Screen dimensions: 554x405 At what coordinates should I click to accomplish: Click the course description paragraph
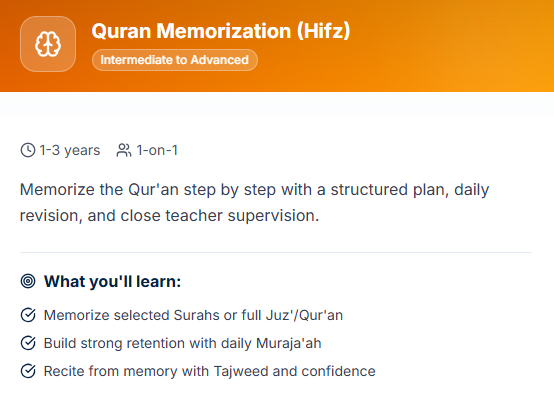click(x=254, y=202)
